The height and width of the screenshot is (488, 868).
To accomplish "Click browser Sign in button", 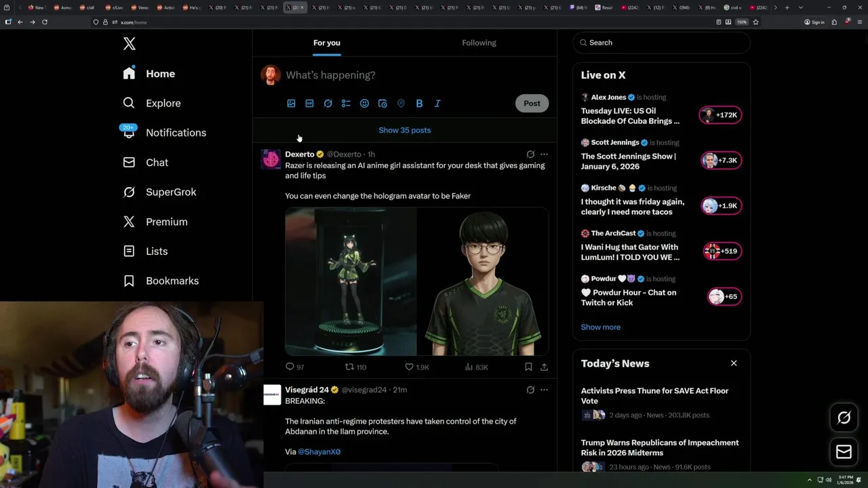I will pos(814,22).
